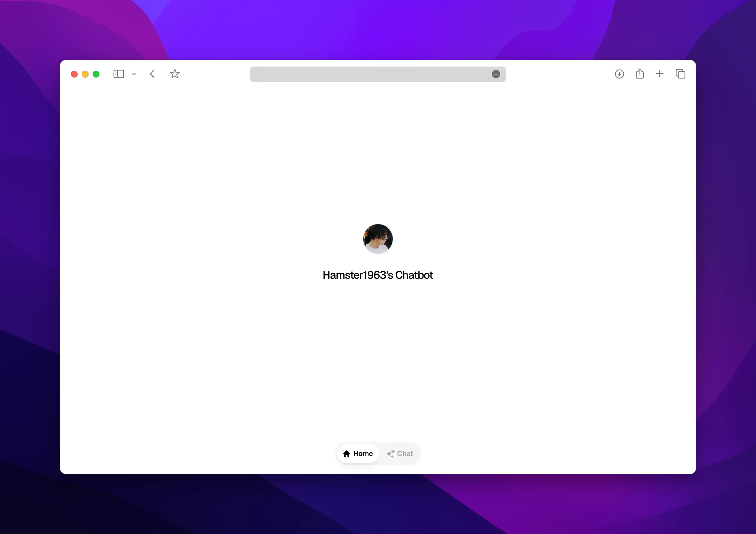756x534 pixels.
Task: Bookmark page with the star icon
Action: 174,74
